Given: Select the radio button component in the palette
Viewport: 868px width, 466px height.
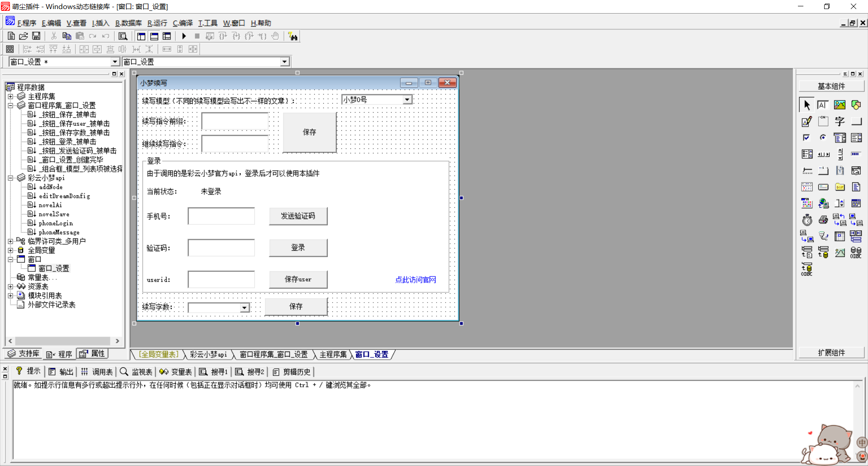Looking at the screenshot, I should point(823,137).
